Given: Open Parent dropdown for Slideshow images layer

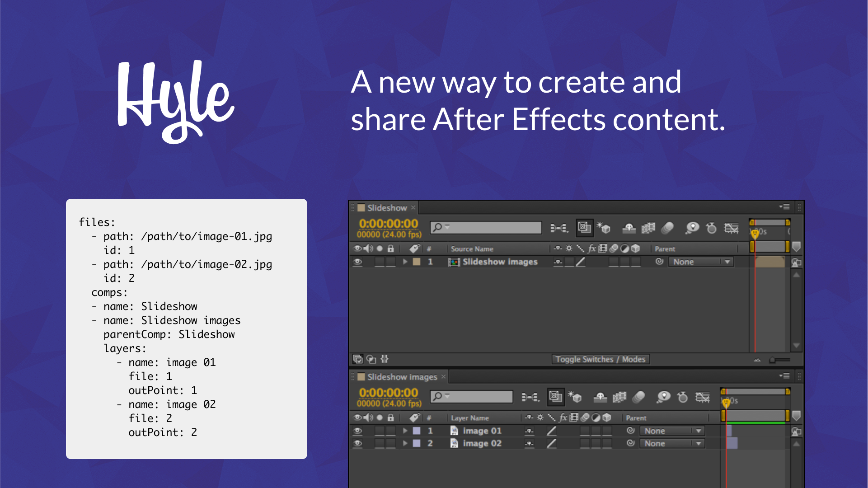Looking at the screenshot, I should (701, 262).
